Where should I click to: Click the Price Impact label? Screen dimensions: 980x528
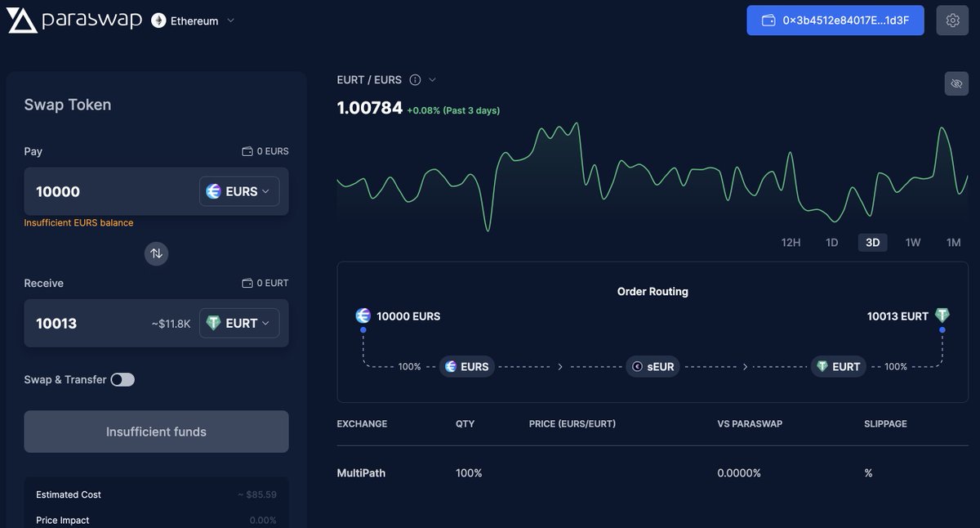tap(63, 520)
